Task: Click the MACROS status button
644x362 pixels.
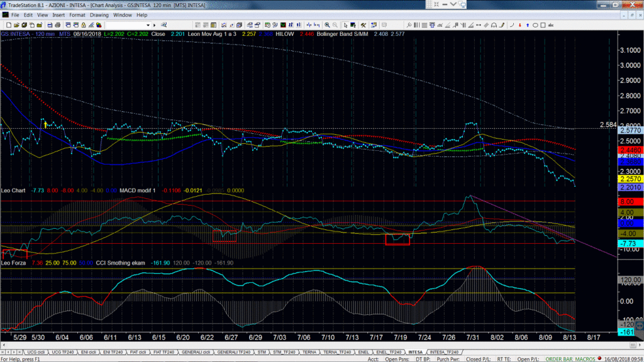Action: [x=585, y=359]
